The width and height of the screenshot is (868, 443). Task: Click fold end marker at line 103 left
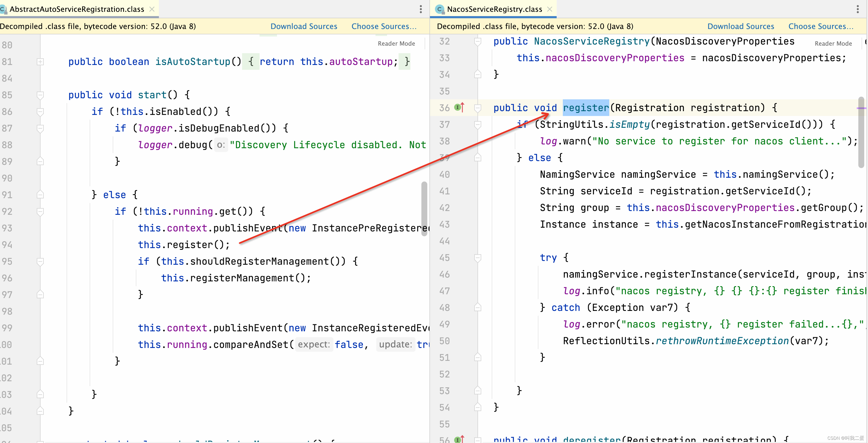[40, 394]
